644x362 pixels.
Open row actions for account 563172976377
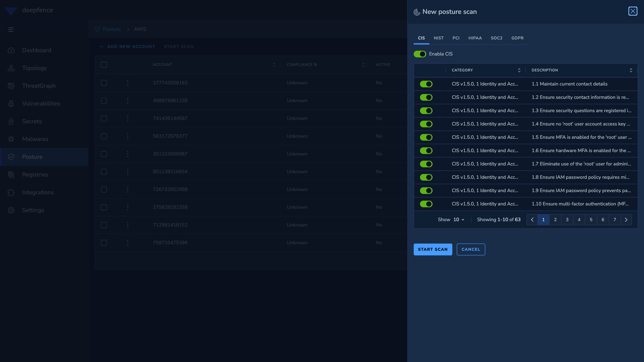point(128,136)
